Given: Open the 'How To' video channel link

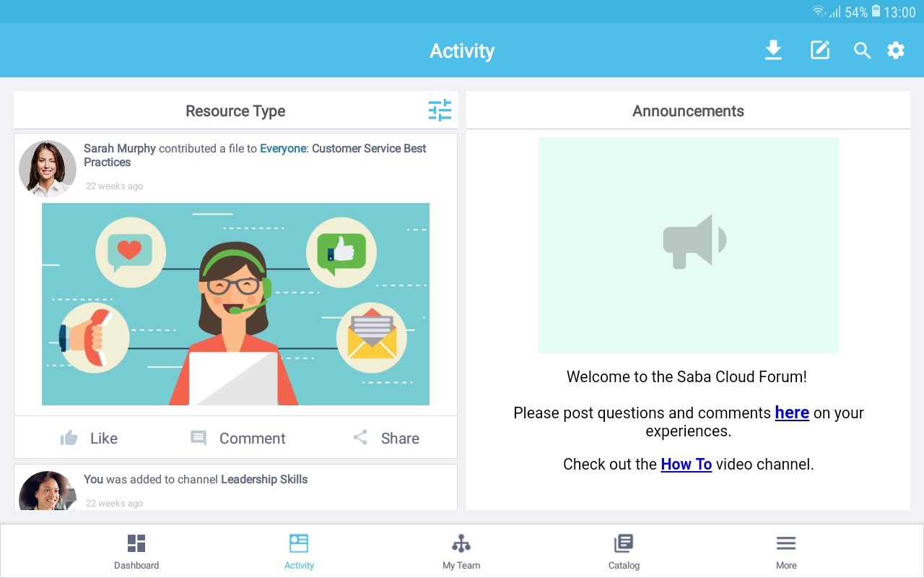Looking at the screenshot, I should click(686, 464).
